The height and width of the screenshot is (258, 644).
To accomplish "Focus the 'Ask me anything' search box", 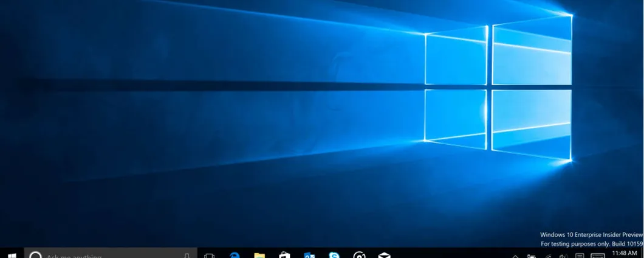I will point(111,253).
